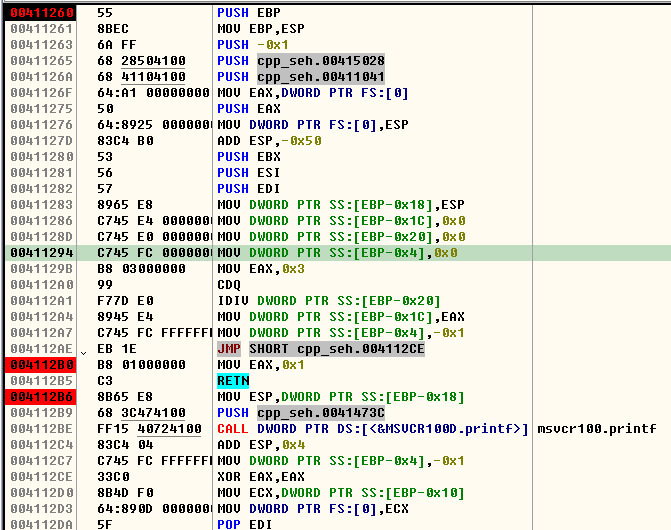
Task: Select address 004112A1
Action: coord(42,301)
